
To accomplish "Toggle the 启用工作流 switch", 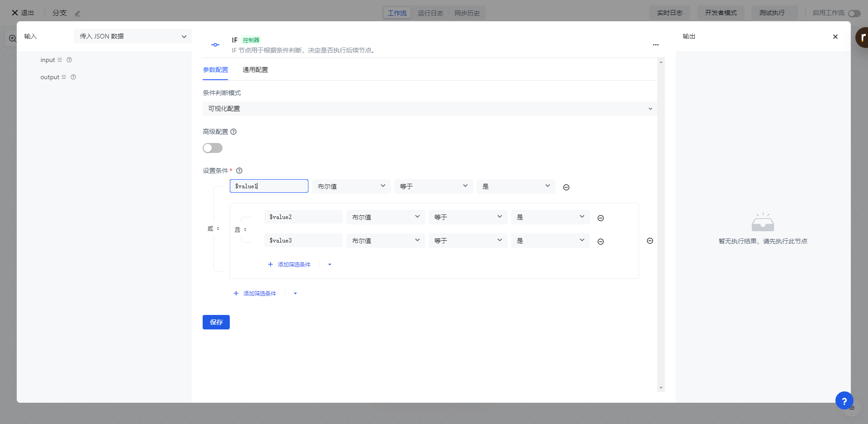I will click(x=854, y=14).
